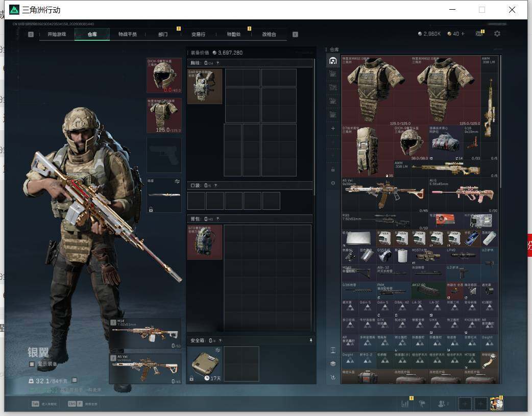Select the equipped M14 primary weapon

tap(145, 333)
